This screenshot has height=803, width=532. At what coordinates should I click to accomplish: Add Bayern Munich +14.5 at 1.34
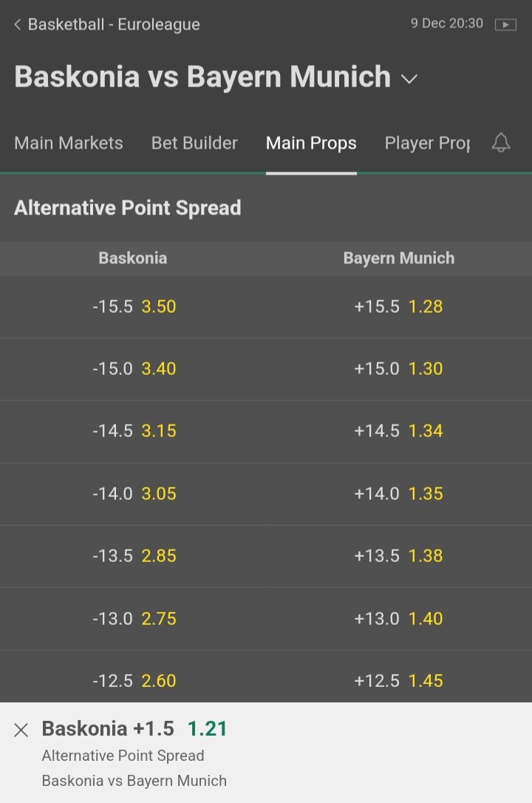click(x=399, y=431)
